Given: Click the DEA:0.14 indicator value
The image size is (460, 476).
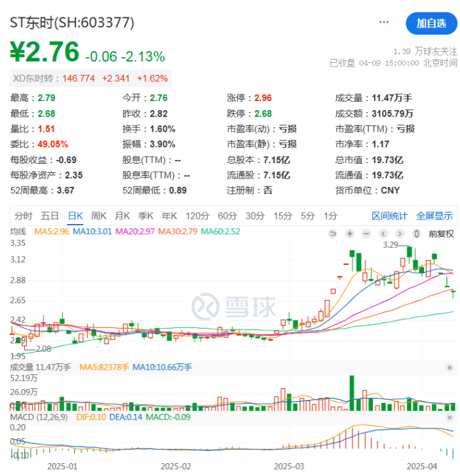Looking at the screenshot, I should 125,417.
